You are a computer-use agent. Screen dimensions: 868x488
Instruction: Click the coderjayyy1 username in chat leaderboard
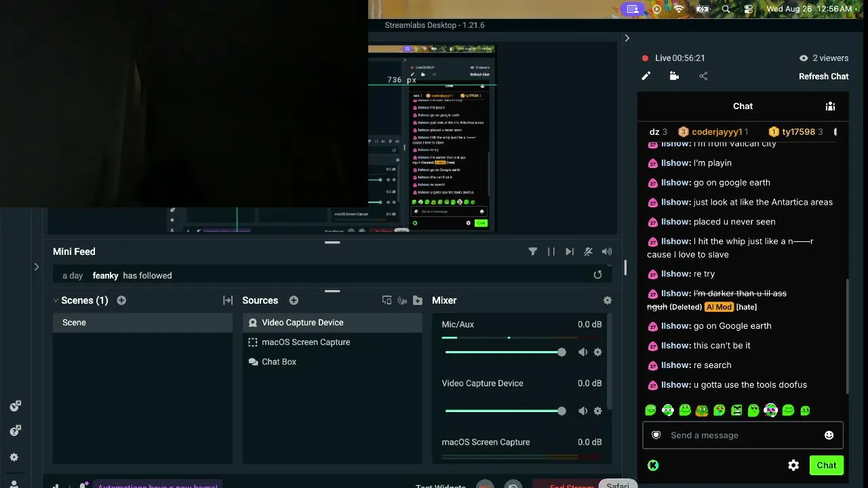(717, 132)
